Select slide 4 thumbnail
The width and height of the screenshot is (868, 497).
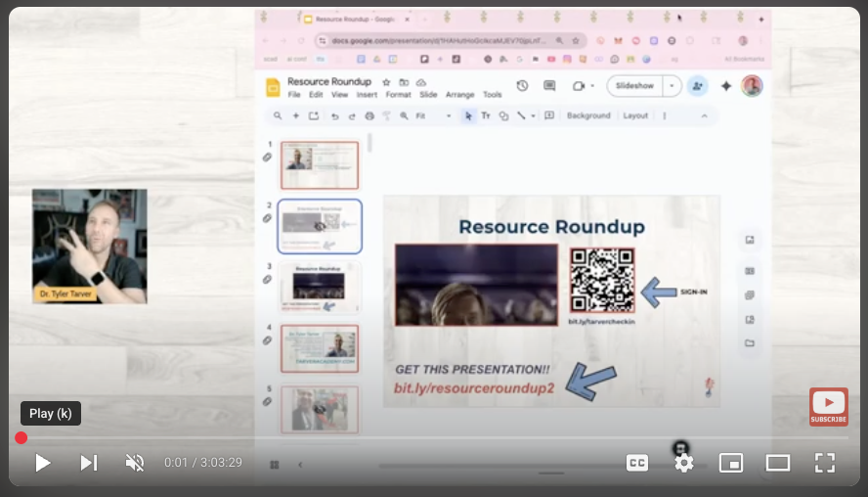click(320, 348)
